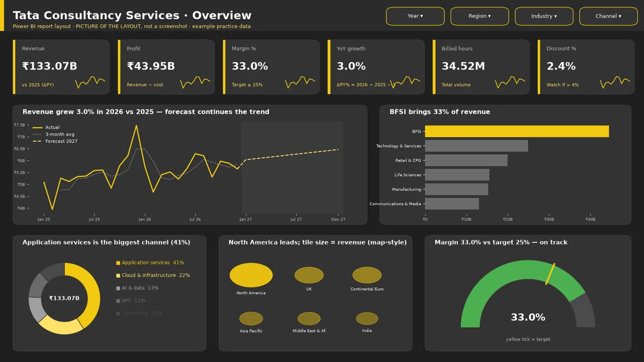Click the sparkline in the Discount % card
Screen dimensions: 644x362
(x=615, y=82)
